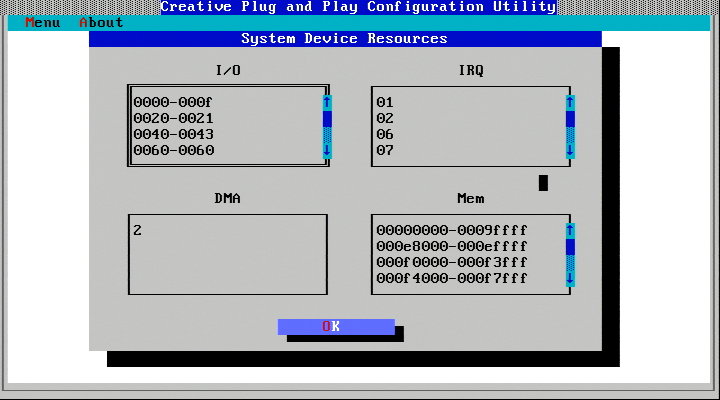
Task: Open the About menu
Action: point(101,23)
